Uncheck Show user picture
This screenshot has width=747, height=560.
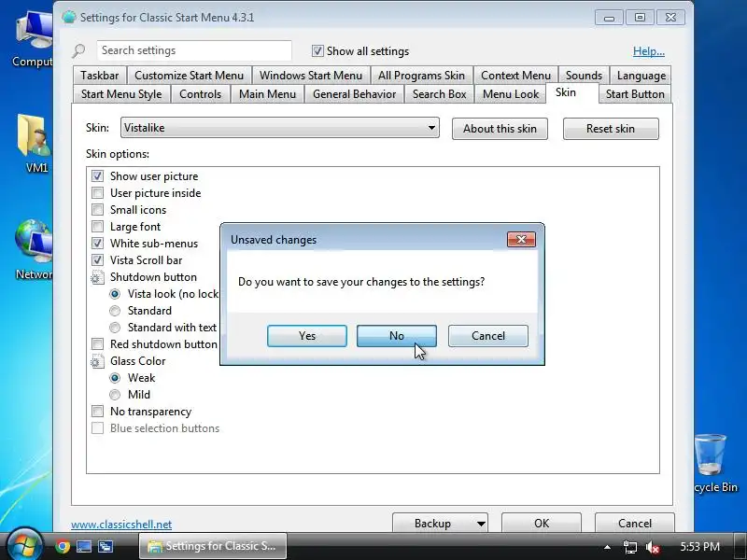tap(97, 176)
